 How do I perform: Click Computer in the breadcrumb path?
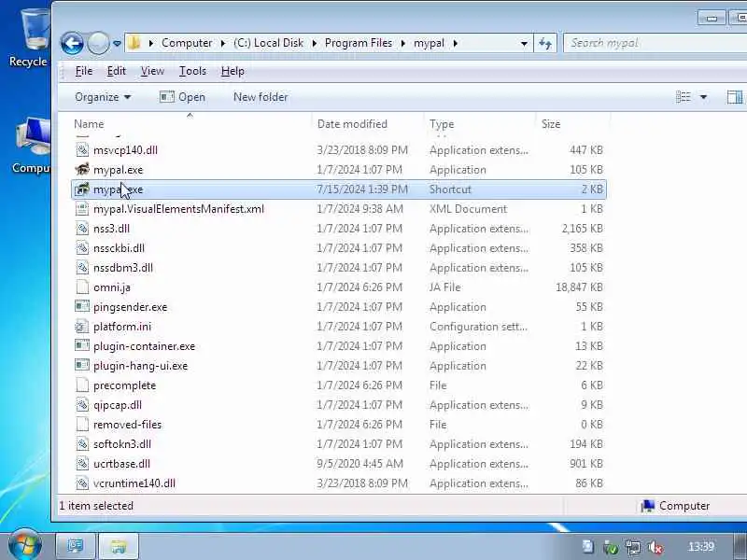tap(187, 43)
